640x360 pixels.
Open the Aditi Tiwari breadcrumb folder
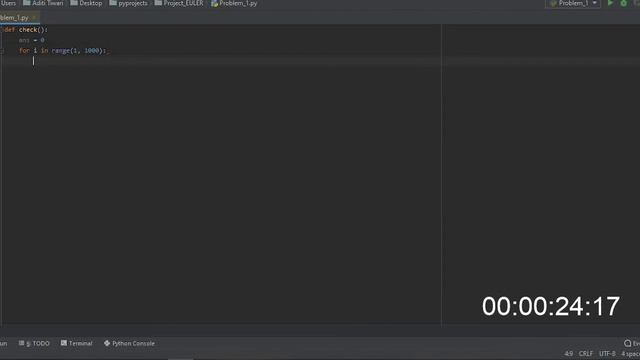tap(43, 3)
